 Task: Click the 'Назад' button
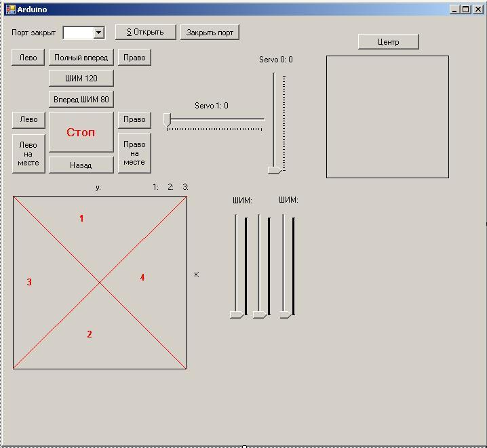pos(81,165)
